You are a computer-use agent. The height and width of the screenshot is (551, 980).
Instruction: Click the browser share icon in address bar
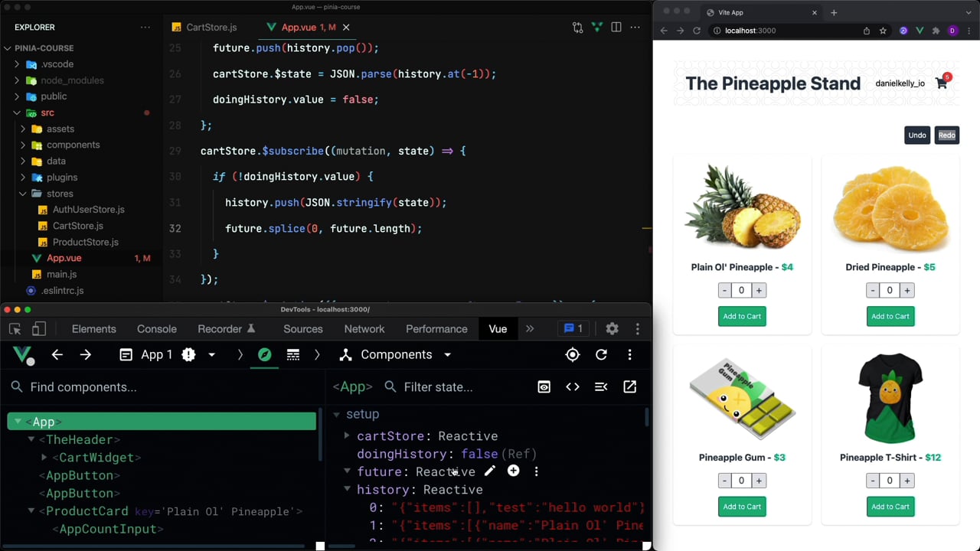click(x=867, y=31)
